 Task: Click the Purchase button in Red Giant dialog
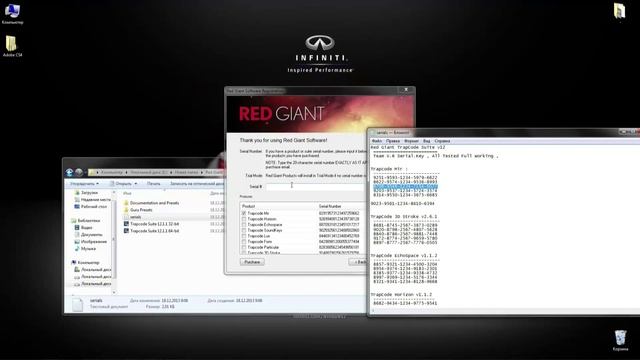click(252, 262)
